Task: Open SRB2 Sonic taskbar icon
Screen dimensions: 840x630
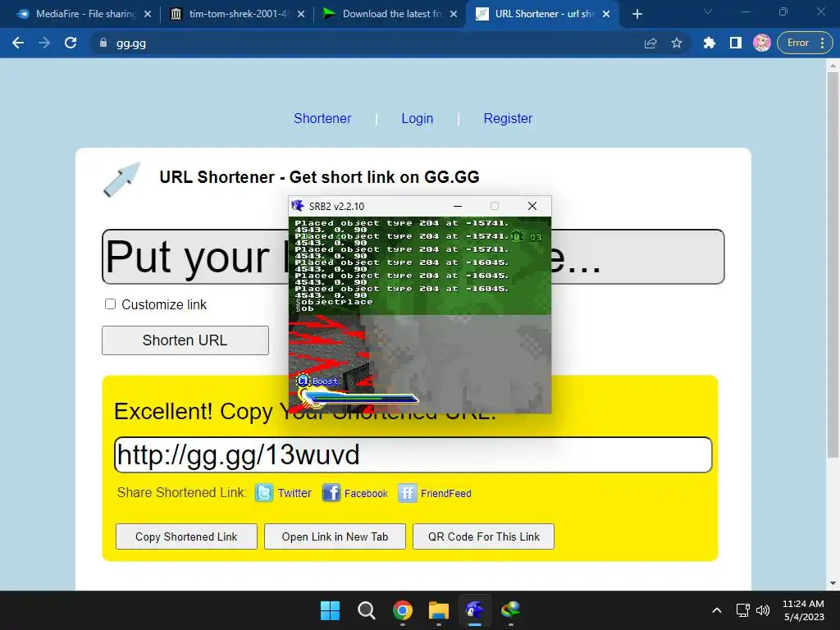Action: pyautogui.click(x=475, y=610)
